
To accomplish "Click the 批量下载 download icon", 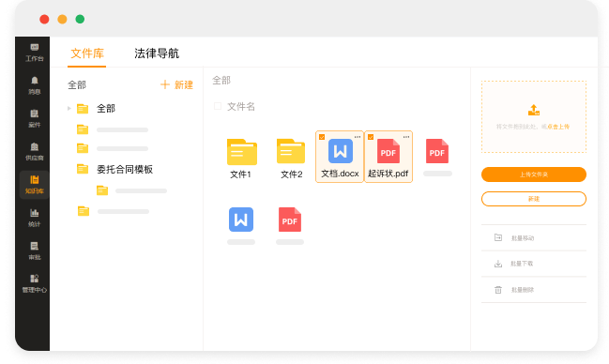I will [x=498, y=264].
